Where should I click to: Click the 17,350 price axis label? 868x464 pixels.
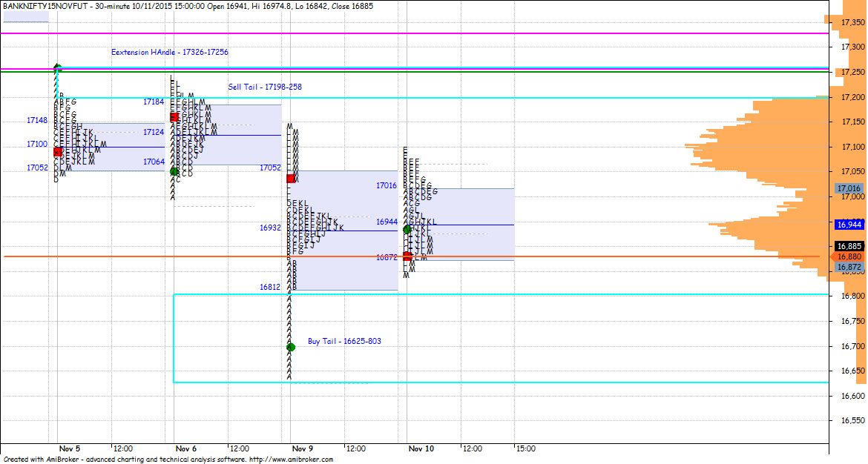(853, 22)
